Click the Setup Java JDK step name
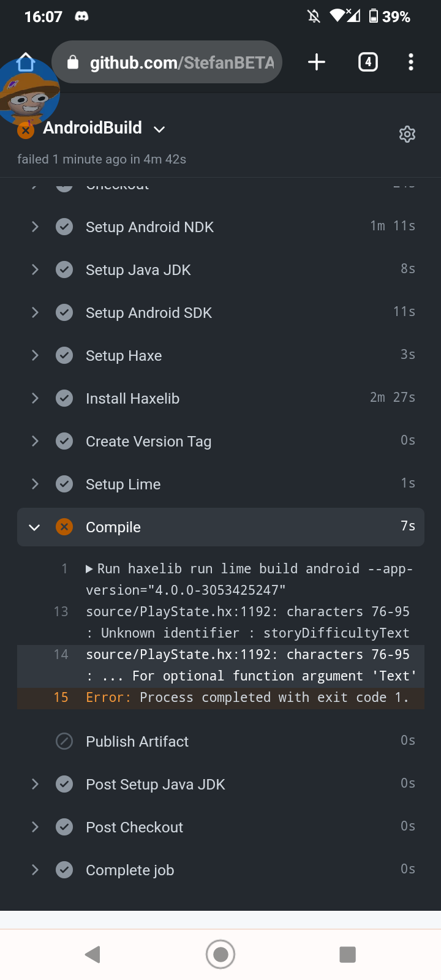Screen dimensions: 441x980 click(138, 269)
